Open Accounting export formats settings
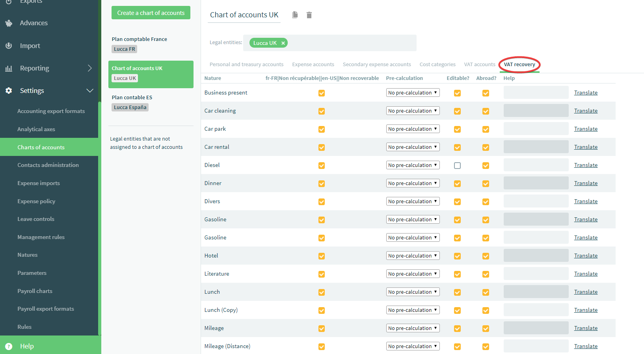This screenshot has height=354, width=644. pos(51,111)
